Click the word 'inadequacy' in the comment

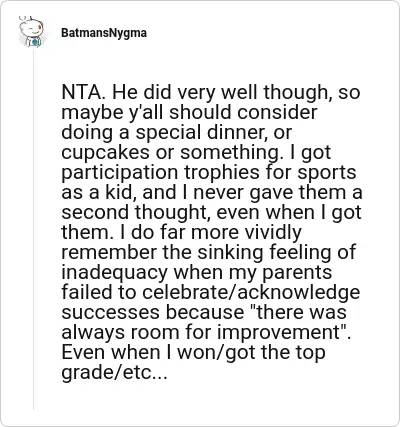coord(114,273)
